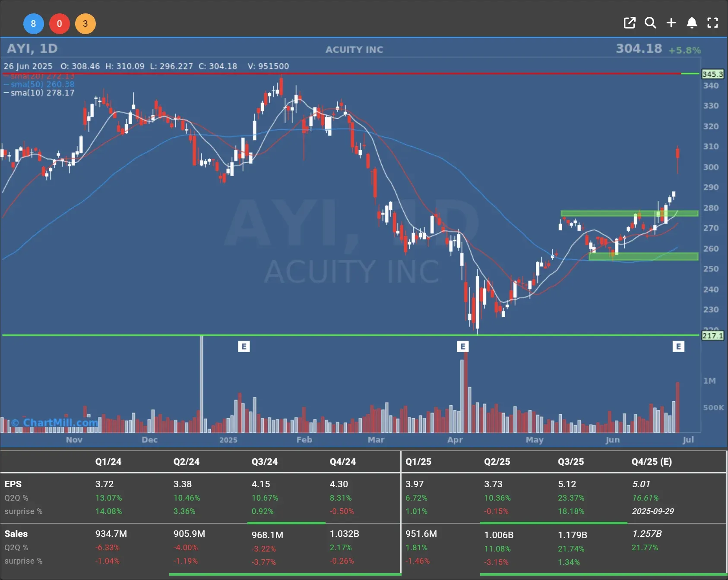Click the January earnings E marker
This screenshot has height=580, width=728.
(x=244, y=346)
